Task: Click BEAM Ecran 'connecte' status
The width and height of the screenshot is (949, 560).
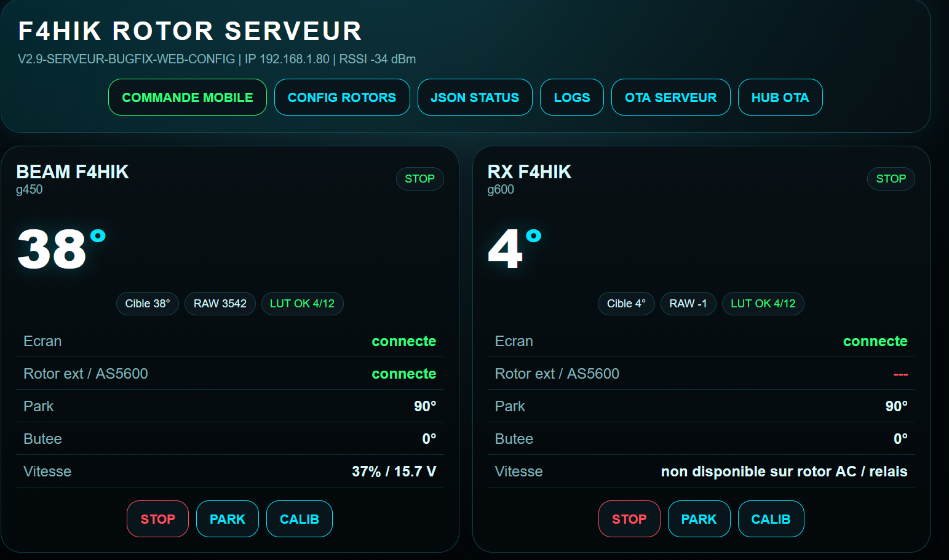Action: [404, 341]
